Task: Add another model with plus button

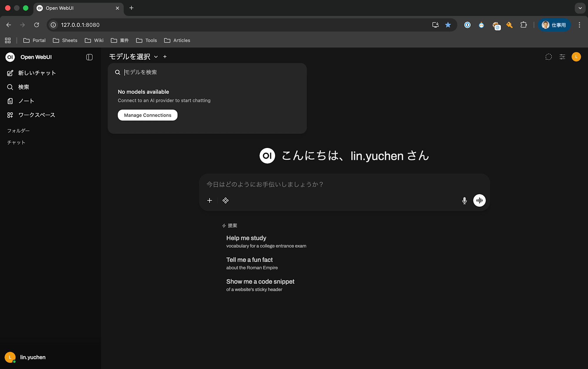Action: [165, 56]
